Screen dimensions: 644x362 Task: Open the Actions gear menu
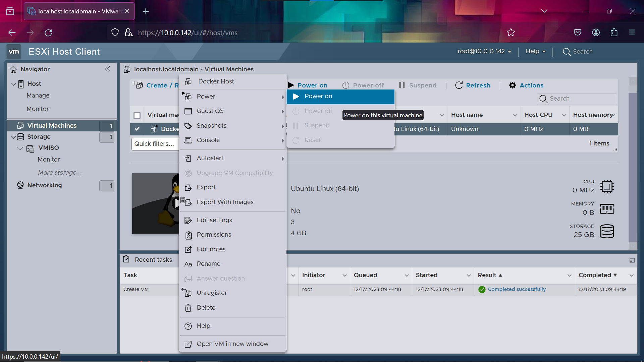click(x=526, y=85)
